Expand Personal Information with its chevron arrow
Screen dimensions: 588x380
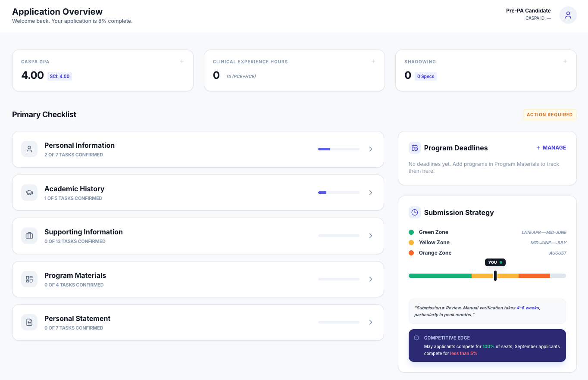371,149
